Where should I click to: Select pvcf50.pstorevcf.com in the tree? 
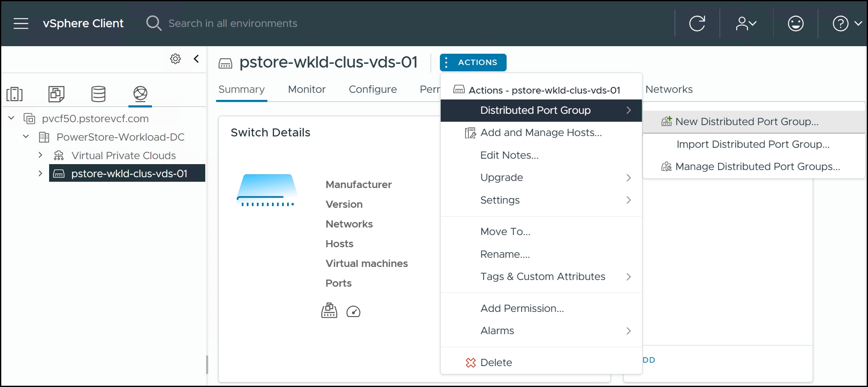(95, 119)
